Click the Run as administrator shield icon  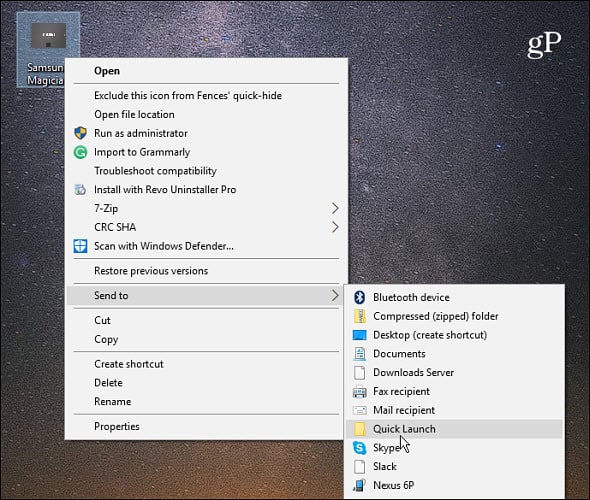click(80, 133)
